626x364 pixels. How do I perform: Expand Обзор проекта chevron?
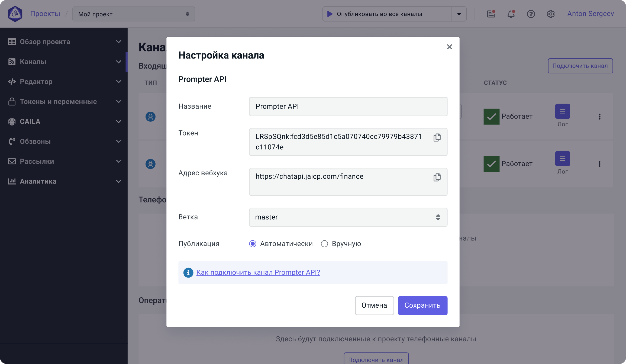[x=118, y=42]
